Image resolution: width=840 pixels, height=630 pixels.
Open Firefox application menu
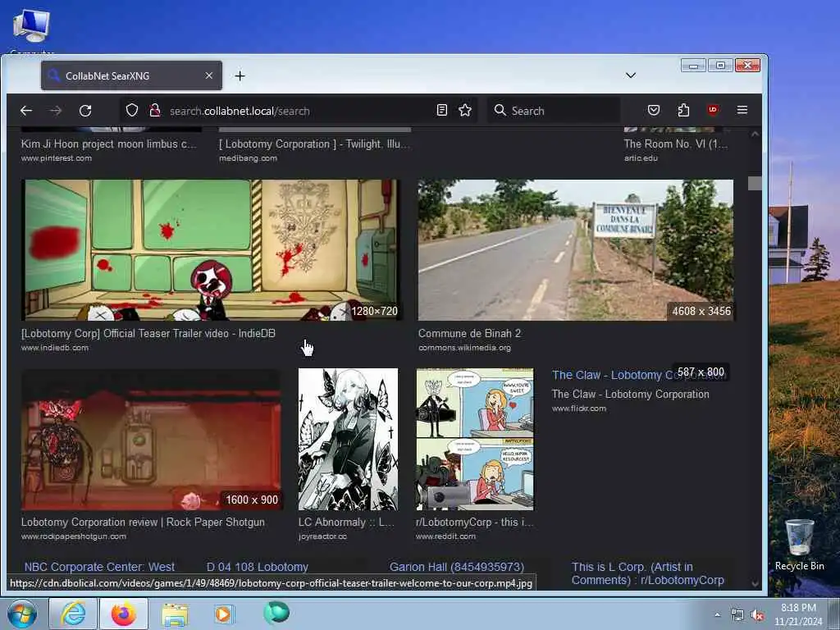click(742, 110)
